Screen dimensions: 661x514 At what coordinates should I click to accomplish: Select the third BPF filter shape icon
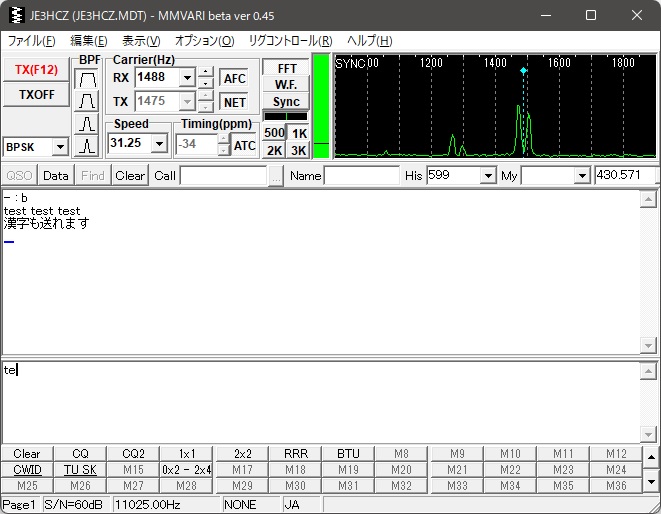coord(88,124)
